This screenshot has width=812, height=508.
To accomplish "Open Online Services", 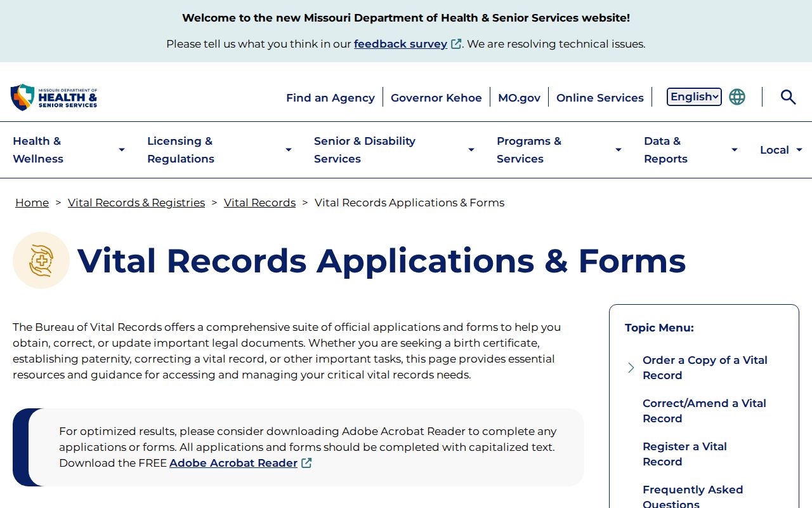I will coord(600,98).
